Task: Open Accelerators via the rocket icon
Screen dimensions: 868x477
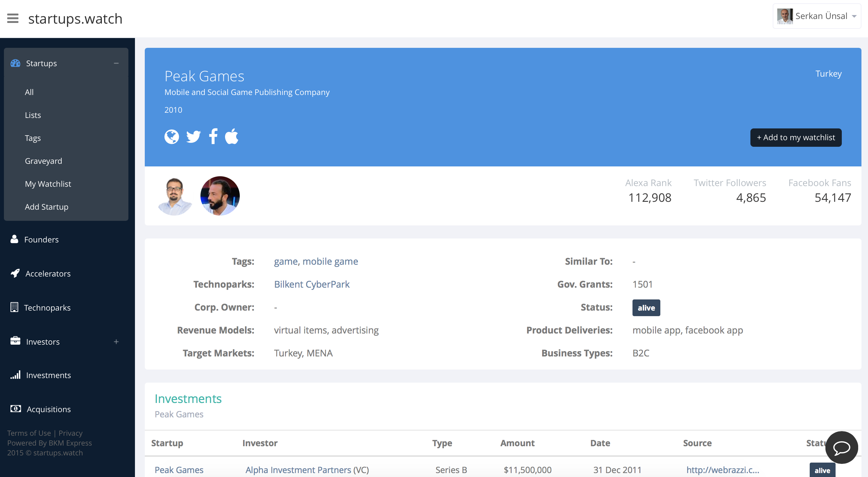Action: [x=15, y=273]
